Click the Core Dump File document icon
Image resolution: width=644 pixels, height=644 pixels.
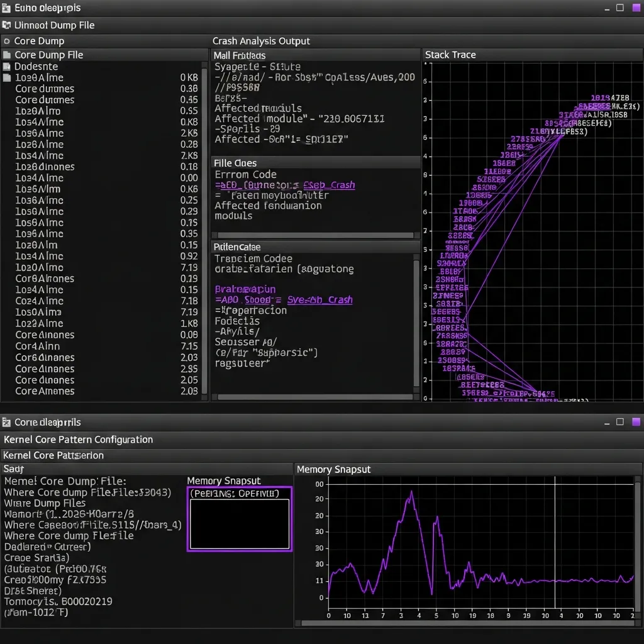pyautogui.click(x=8, y=55)
